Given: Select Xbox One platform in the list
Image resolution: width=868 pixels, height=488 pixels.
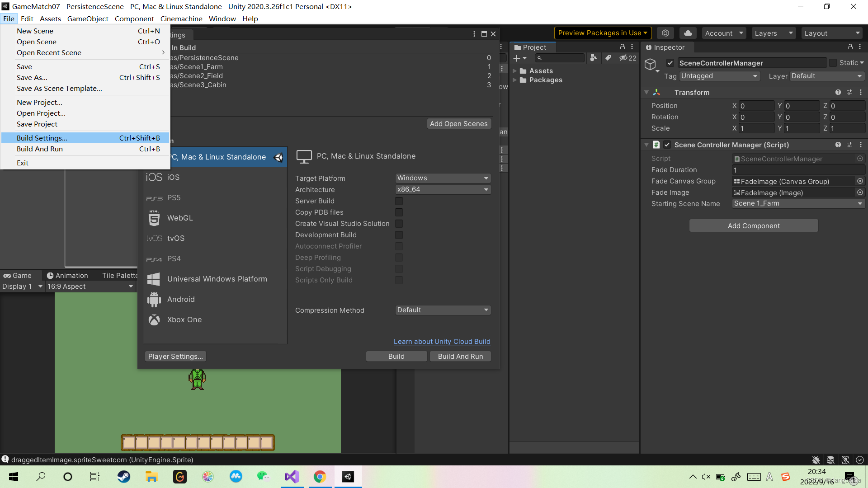Looking at the screenshot, I should point(215,319).
